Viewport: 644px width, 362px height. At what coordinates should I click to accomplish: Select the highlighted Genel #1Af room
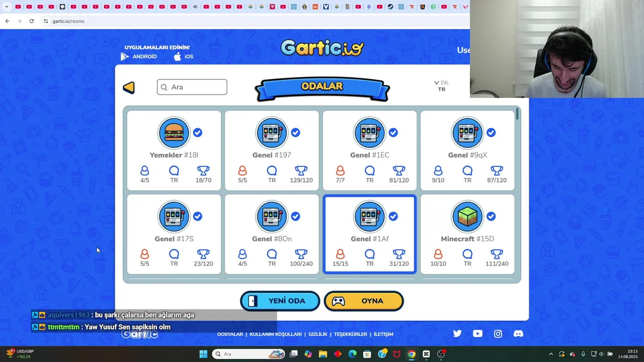(370, 234)
